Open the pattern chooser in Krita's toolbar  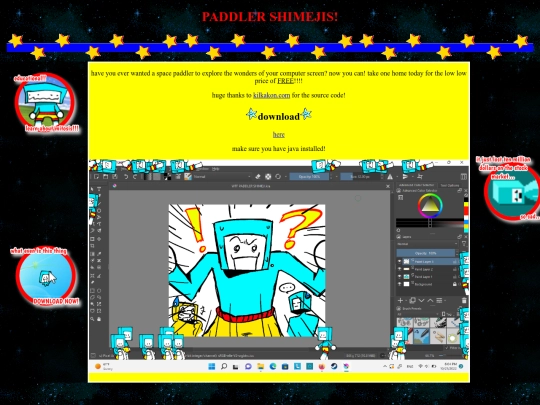pyautogui.click(x=157, y=177)
